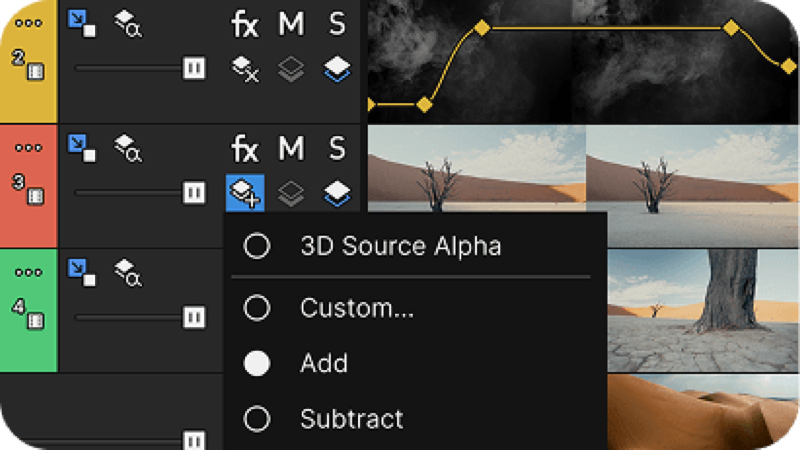This screenshot has height=450, width=800.
Task: Click track 3 gray stacked layers icon
Action: click(291, 193)
